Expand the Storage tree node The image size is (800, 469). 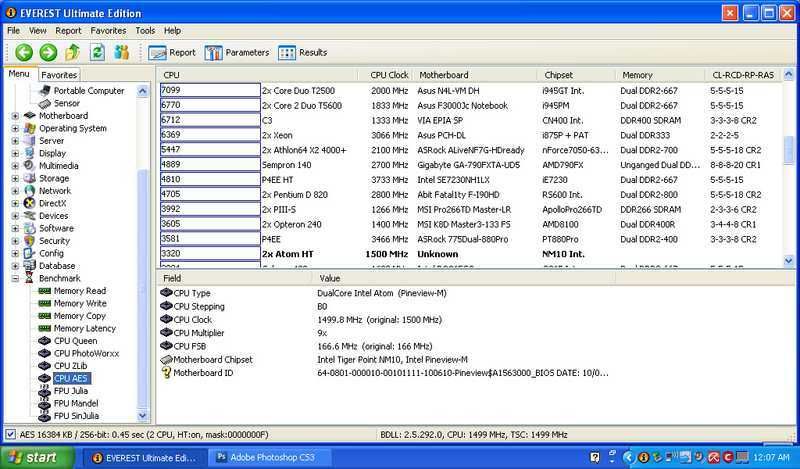click(15, 179)
